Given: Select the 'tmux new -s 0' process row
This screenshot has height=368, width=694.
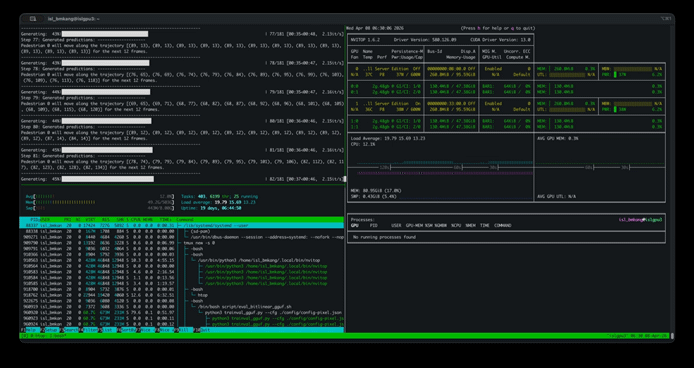Looking at the screenshot, I should coord(181,243).
